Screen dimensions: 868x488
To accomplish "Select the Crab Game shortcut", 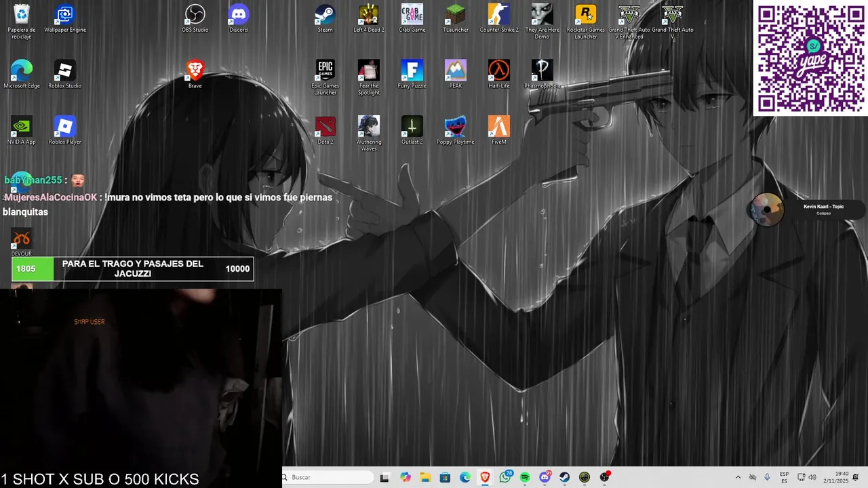I will pyautogui.click(x=412, y=19).
